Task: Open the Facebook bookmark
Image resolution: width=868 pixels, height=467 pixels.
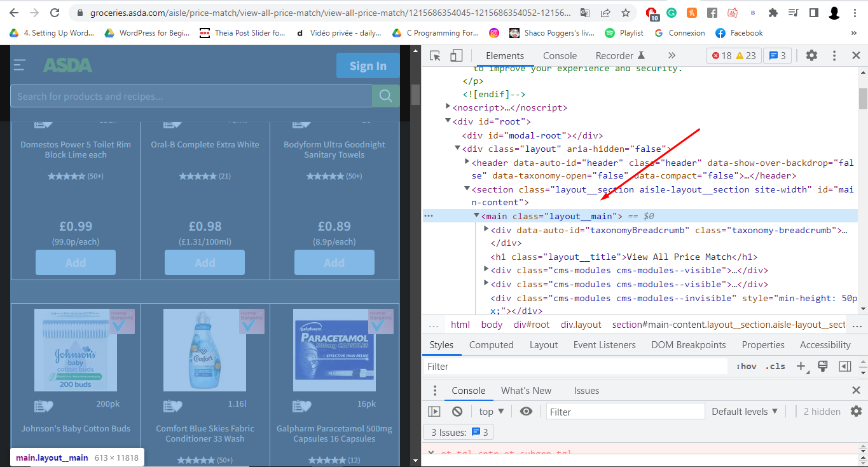Action: (x=739, y=33)
